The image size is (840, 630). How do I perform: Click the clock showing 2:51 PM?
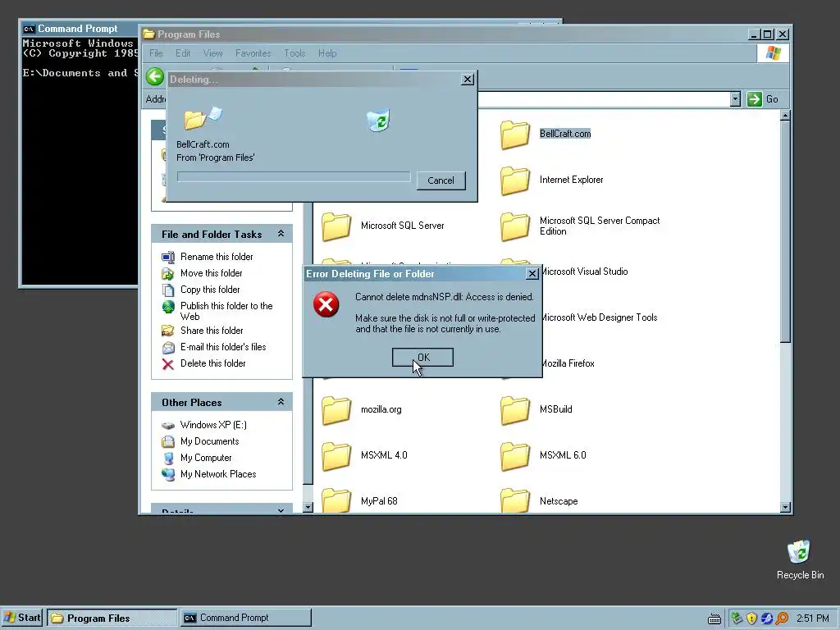tap(812, 619)
